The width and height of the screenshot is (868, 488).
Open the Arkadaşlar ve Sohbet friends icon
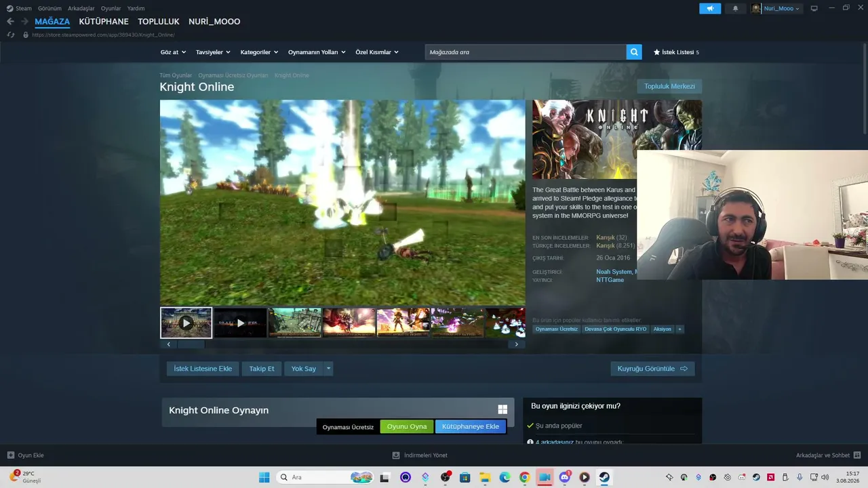[x=857, y=455]
